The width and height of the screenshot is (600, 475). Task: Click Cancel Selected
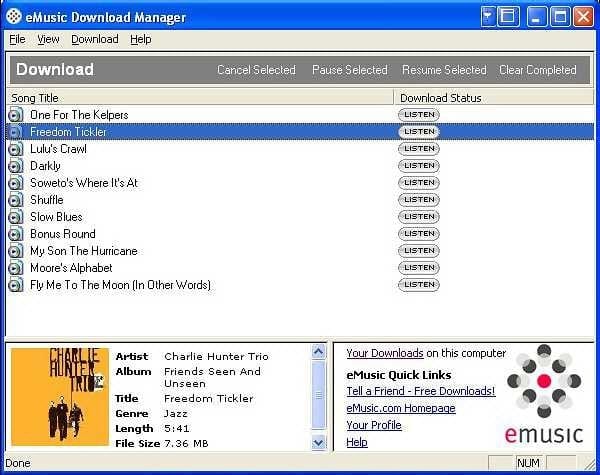click(x=256, y=70)
